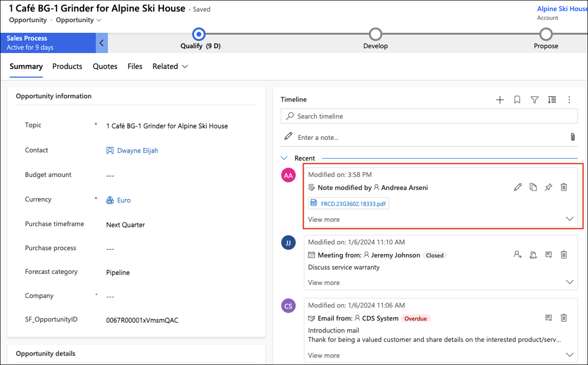Click the Closed status badge

click(x=435, y=255)
